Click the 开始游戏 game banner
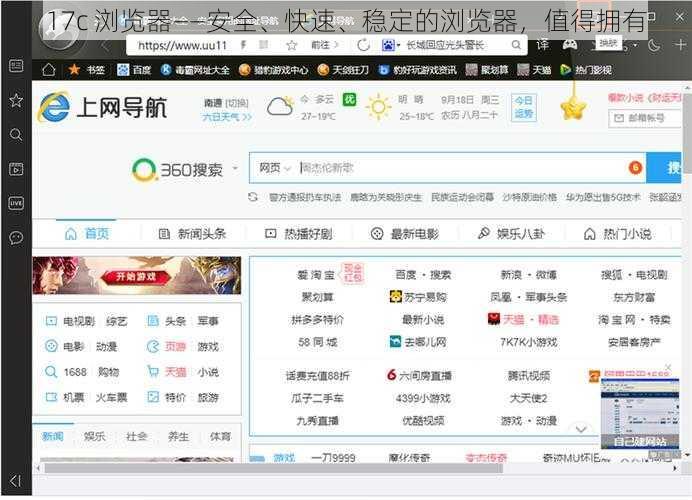Viewport: 692px width, 500px height. (x=137, y=275)
